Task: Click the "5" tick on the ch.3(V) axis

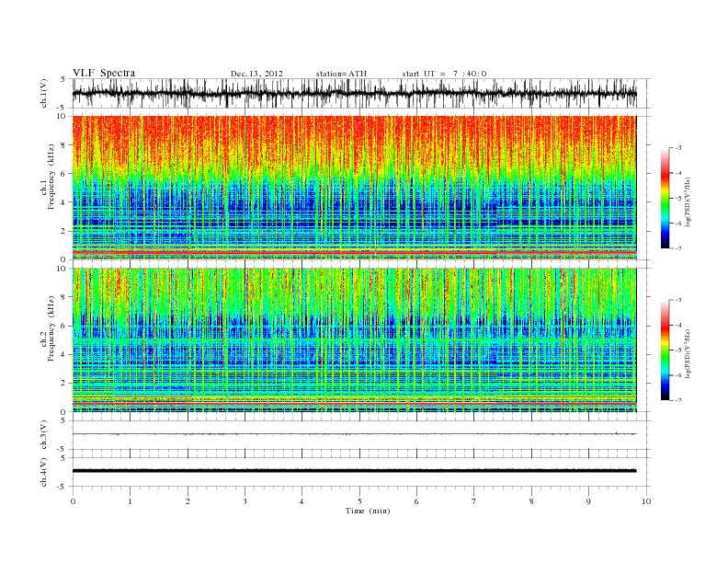Action: [63, 420]
